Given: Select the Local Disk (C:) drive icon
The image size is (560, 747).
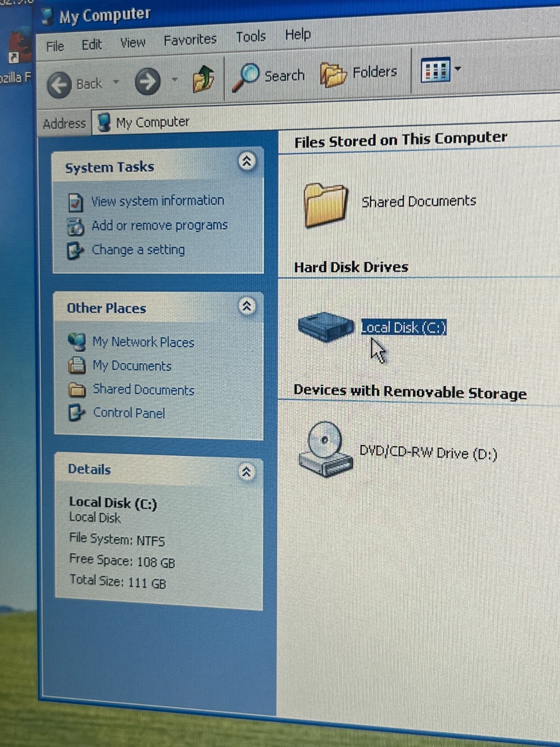Looking at the screenshot, I should [326, 326].
